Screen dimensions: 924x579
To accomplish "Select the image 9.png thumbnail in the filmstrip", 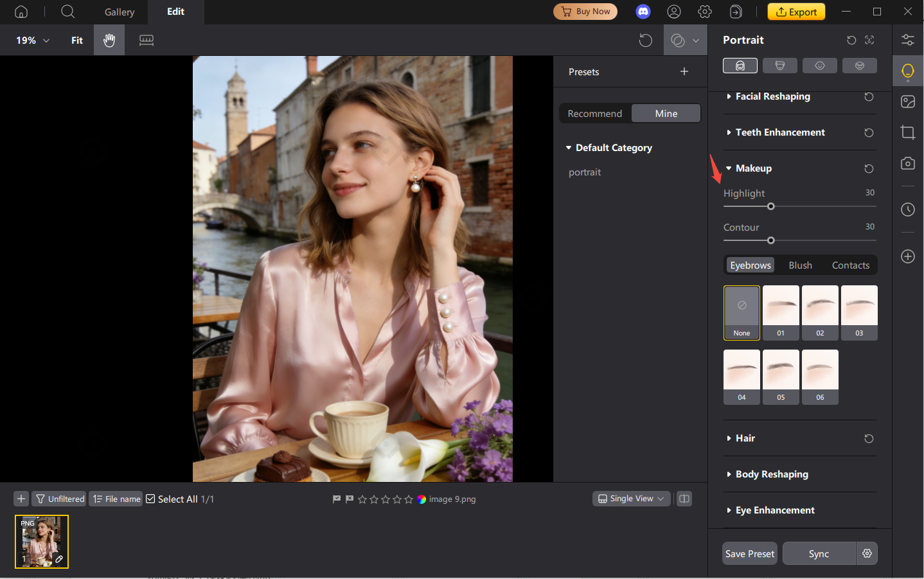I will pyautogui.click(x=41, y=541).
